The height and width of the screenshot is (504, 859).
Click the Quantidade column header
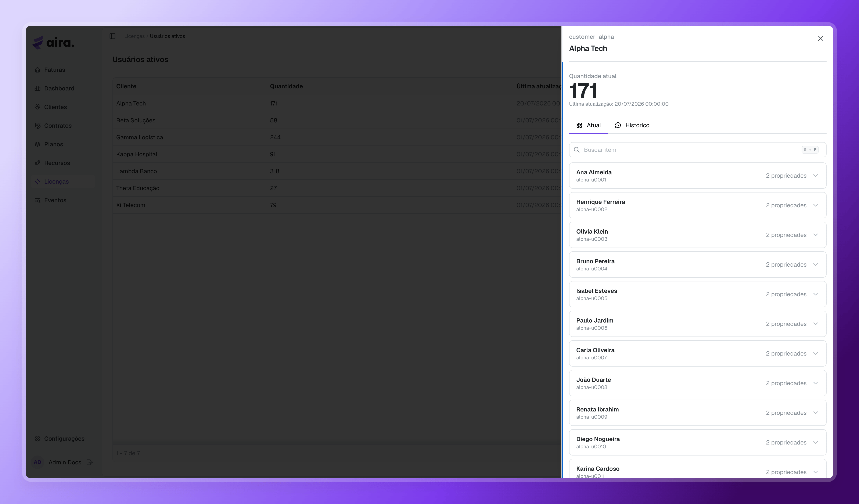coord(286,87)
